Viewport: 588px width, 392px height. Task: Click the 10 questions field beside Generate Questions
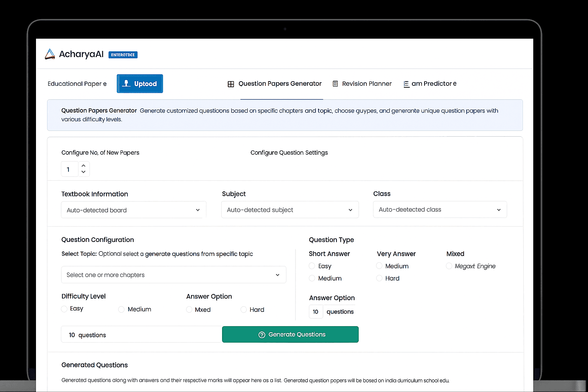tap(141, 335)
